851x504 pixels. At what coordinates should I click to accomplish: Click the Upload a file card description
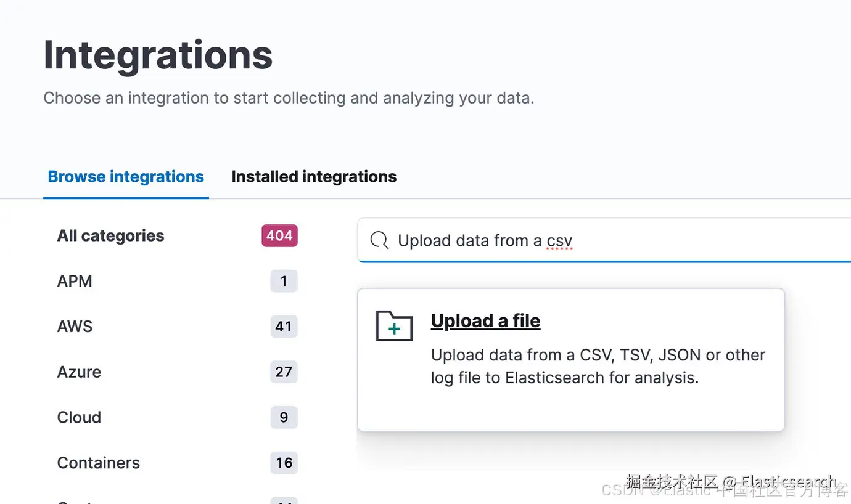[598, 366]
